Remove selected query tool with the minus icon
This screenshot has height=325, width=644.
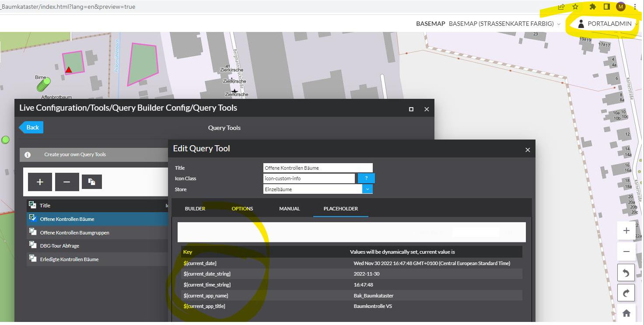67,182
